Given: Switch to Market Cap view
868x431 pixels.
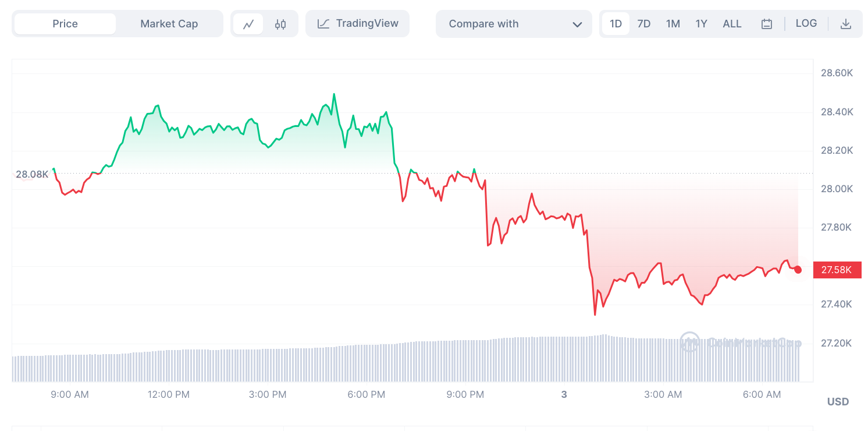Looking at the screenshot, I should tap(169, 24).
